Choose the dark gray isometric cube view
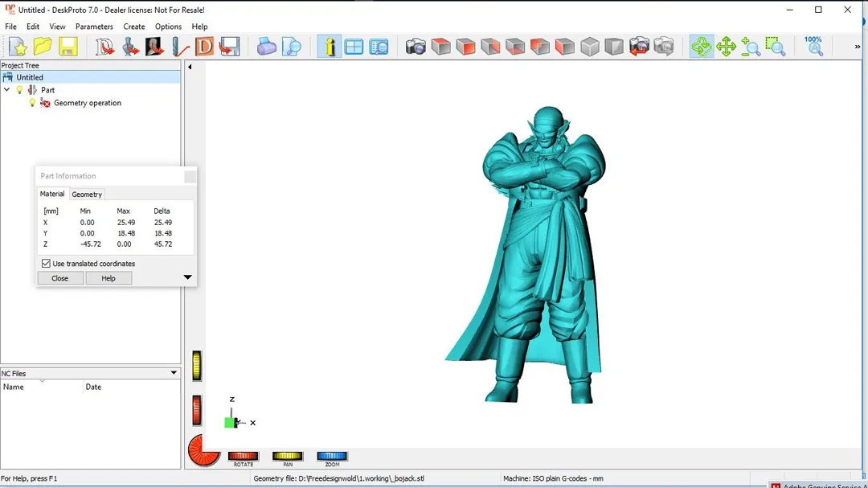Viewport: 868px width, 488px height. click(x=614, y=47)
